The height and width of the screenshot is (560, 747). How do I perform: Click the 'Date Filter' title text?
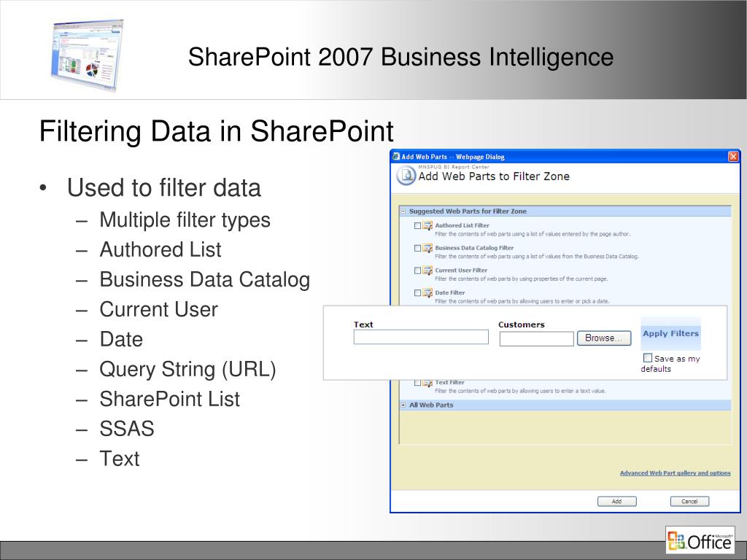(449, 292)
